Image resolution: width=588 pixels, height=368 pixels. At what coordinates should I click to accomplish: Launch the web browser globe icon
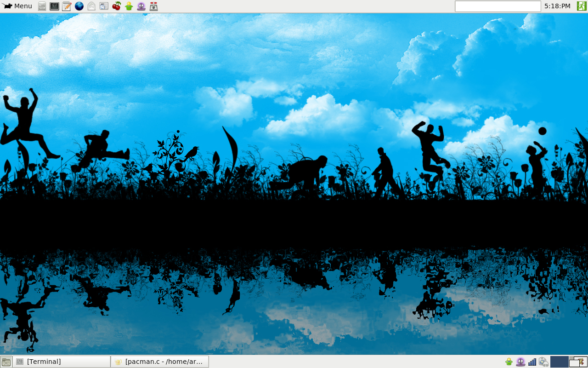coord(79,6)
